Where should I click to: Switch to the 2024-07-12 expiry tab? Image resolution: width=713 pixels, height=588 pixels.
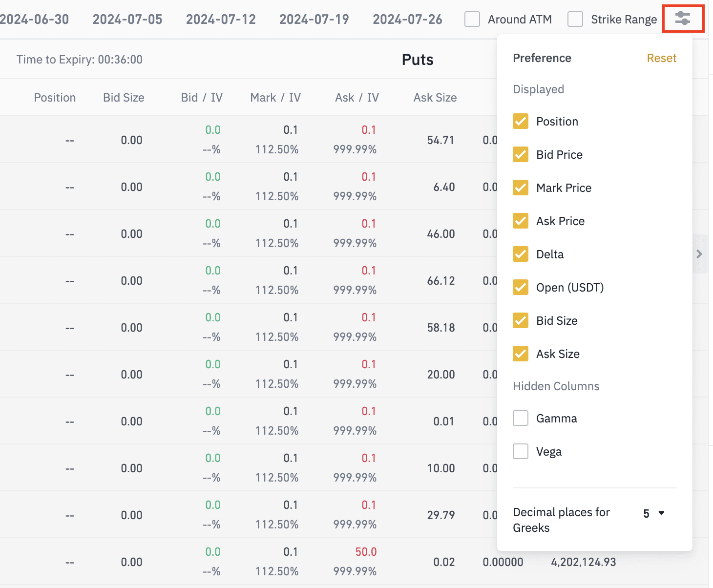221,20
